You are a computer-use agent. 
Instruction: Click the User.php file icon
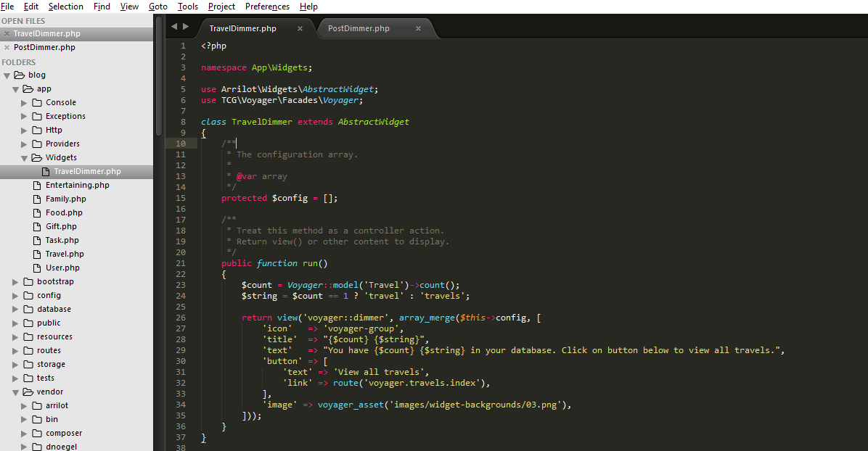pyautogui.click(x=37, y=268)
